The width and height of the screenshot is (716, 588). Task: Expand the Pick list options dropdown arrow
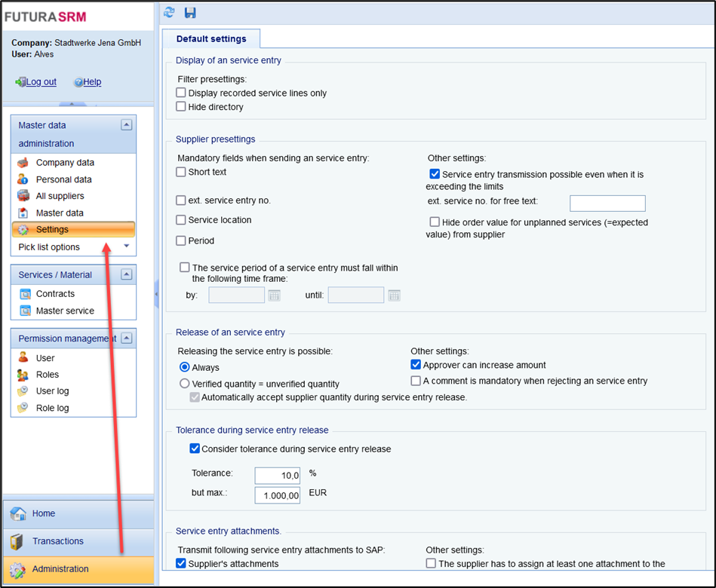click(126, 247)
